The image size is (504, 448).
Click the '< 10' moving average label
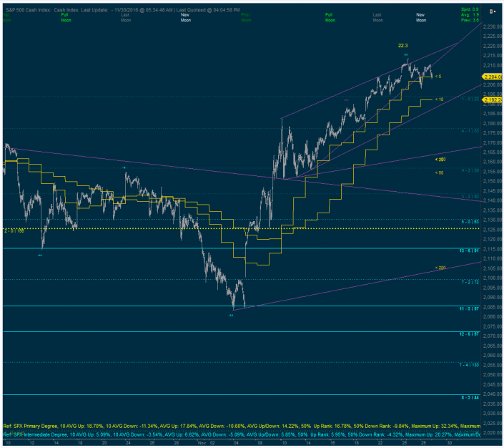tap(439, 99)
